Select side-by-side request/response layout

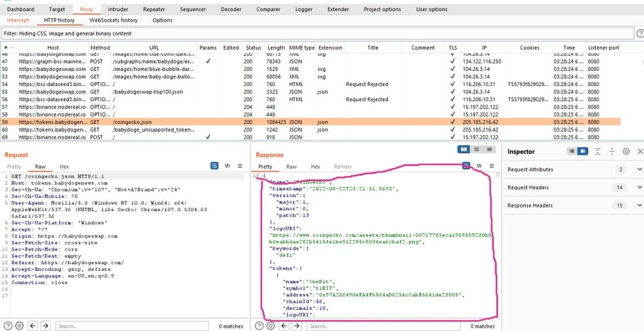(464, 149)
